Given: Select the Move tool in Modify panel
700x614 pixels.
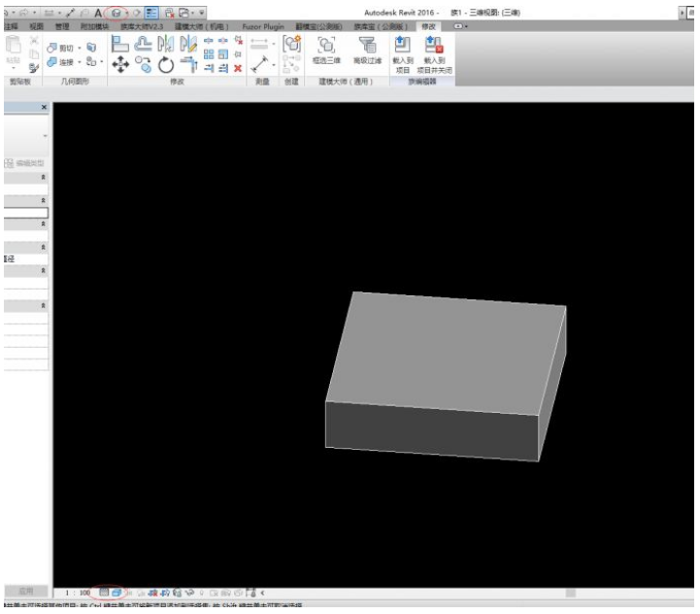Looking at the screenshot, I should 119,64.
